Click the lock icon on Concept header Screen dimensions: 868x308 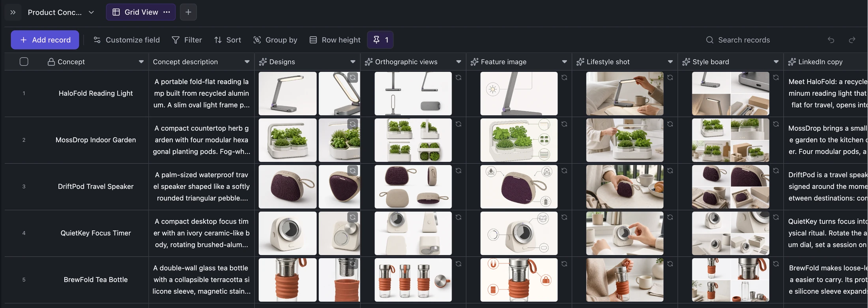pyautogui.click(x=51, y=62)
